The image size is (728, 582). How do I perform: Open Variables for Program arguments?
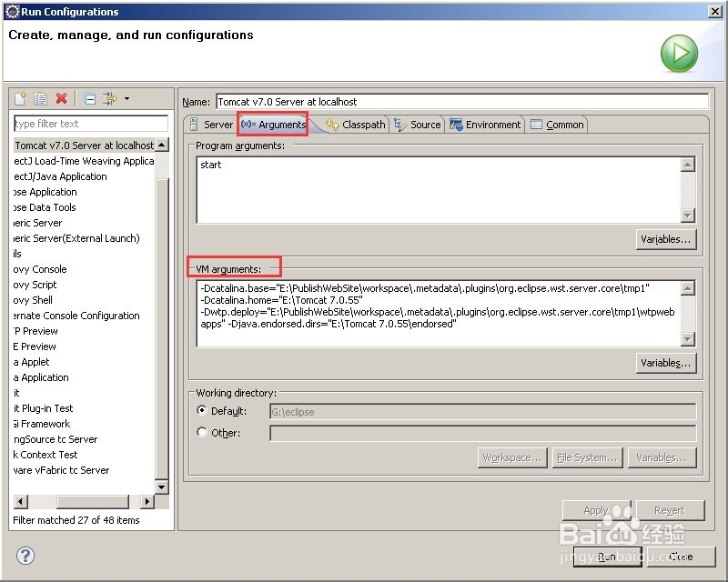tap(666, 239)
